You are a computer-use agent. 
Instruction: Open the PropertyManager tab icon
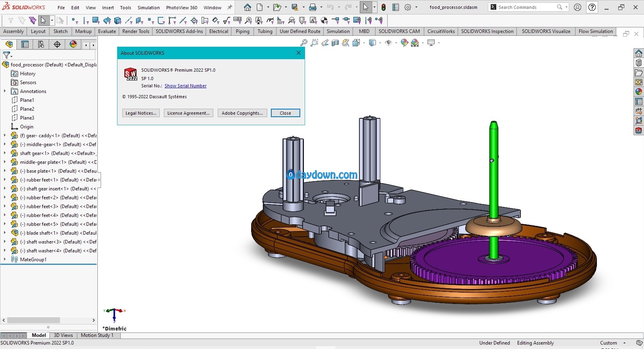pyautogui.click(x=25, y=44)
